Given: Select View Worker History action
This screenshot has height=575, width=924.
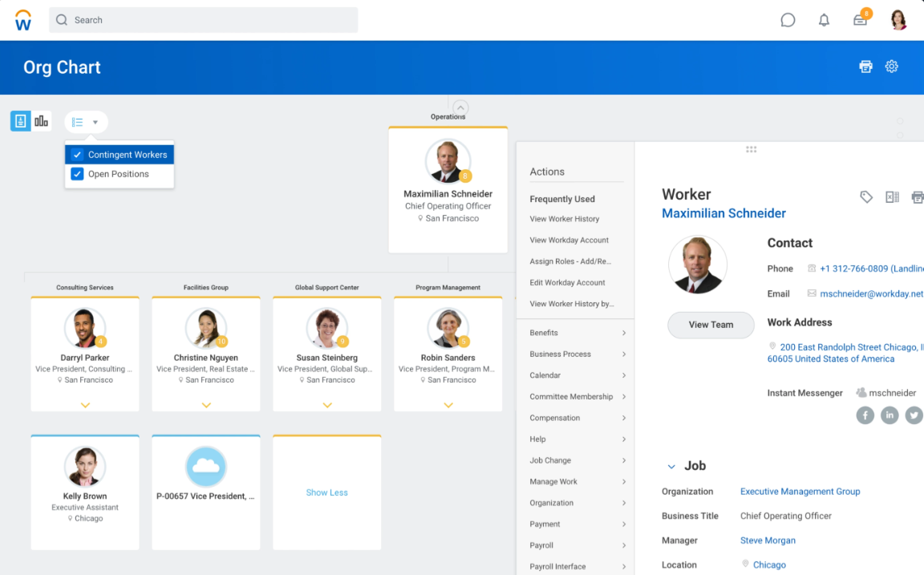Looking at the screenshot, I should (x=564, y=219).
